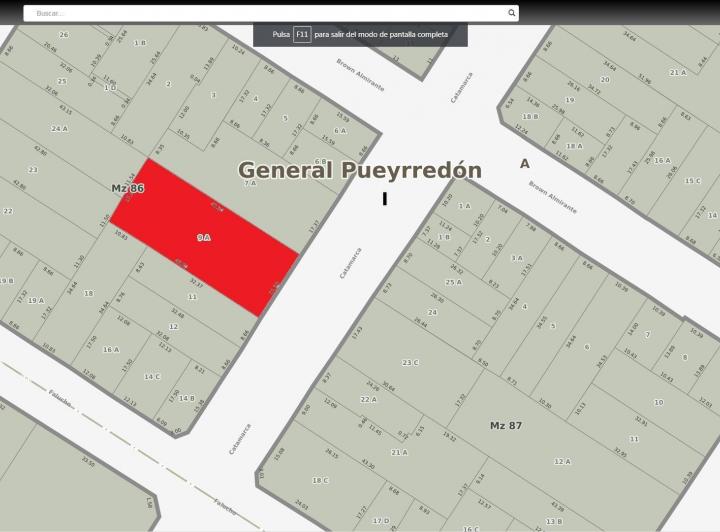Click the Mz 87 block label

pyautogui.click(x=506, y=426)
